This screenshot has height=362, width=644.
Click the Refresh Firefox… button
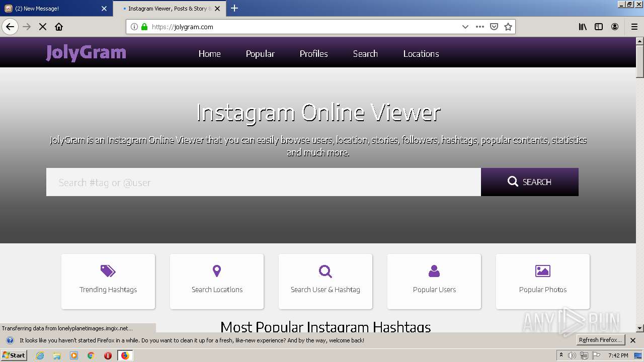point(600,340)
